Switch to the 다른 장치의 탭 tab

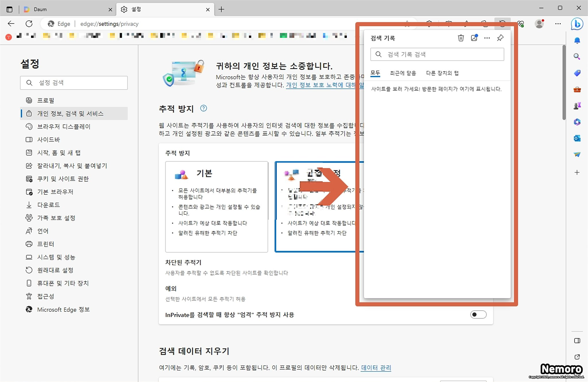coord(442,73)
